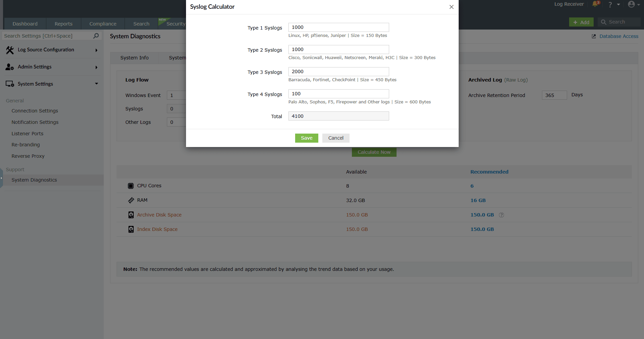The width and height of the screenshot is (644, 339).
Task: Click the Admin Settings user icon
Action: [10, 67]
